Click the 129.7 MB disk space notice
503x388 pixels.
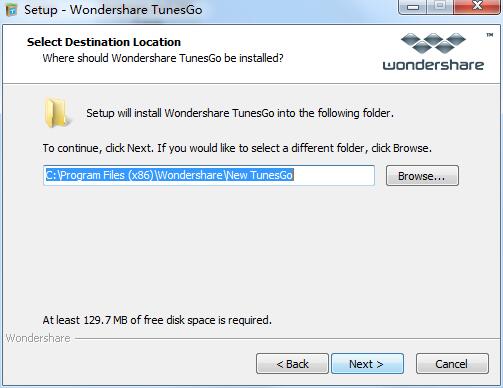click(157, 320)
